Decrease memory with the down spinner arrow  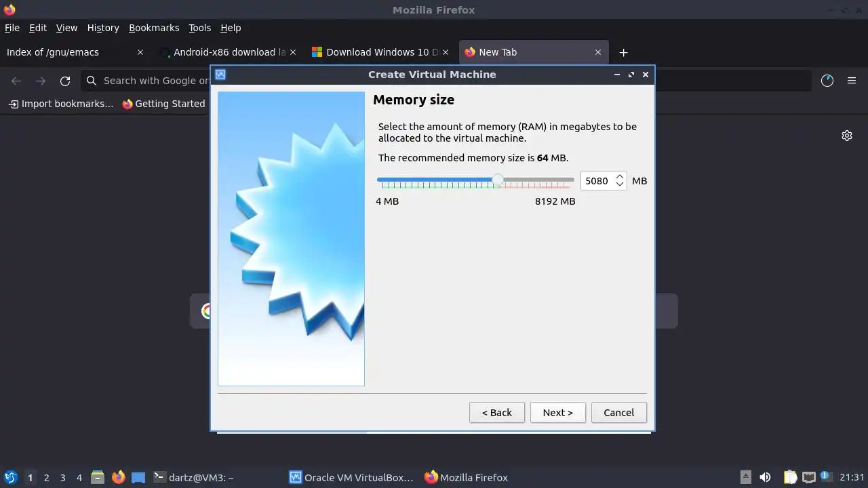620,185
